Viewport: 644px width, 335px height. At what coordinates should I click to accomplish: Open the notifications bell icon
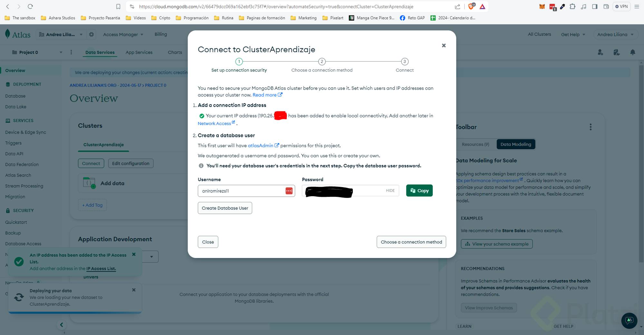tap(633, 52)
